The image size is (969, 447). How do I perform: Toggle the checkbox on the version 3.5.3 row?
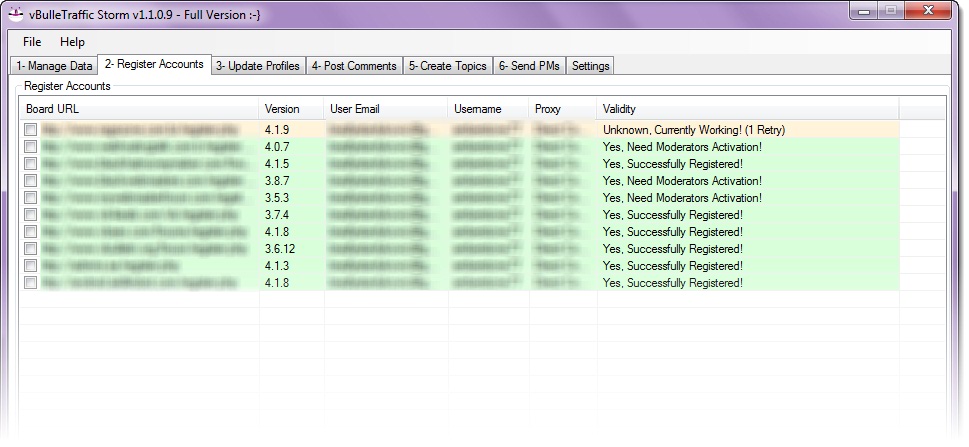[x=31, y=198]
